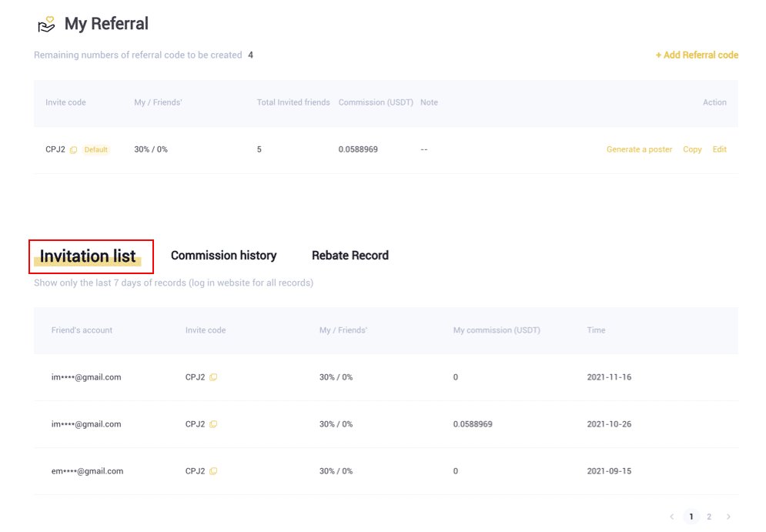Go to previous page arrow
The height and width of the screenshot is (532, 766).
pos(671,517)
